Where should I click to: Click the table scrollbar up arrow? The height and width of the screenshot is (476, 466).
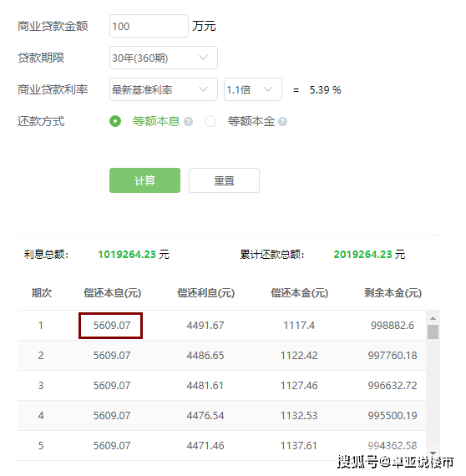coord(433,318)
